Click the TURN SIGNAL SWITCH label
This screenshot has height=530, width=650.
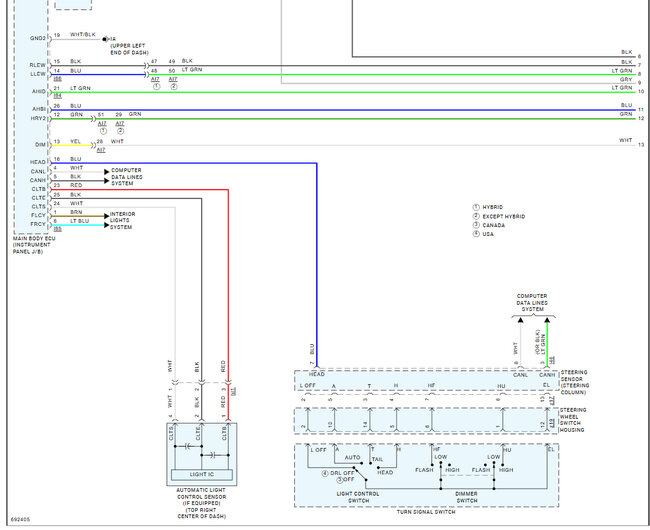[426, 512]
